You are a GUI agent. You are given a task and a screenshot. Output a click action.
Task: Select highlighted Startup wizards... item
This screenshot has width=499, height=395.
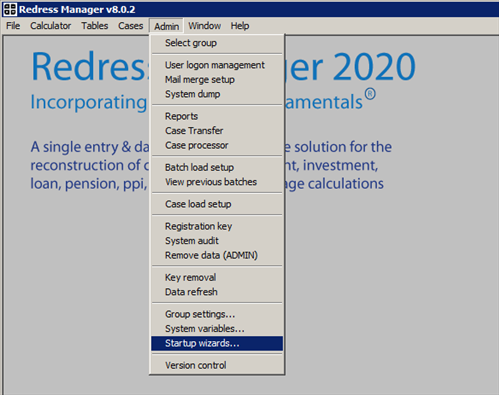click(x=217, y=343)
